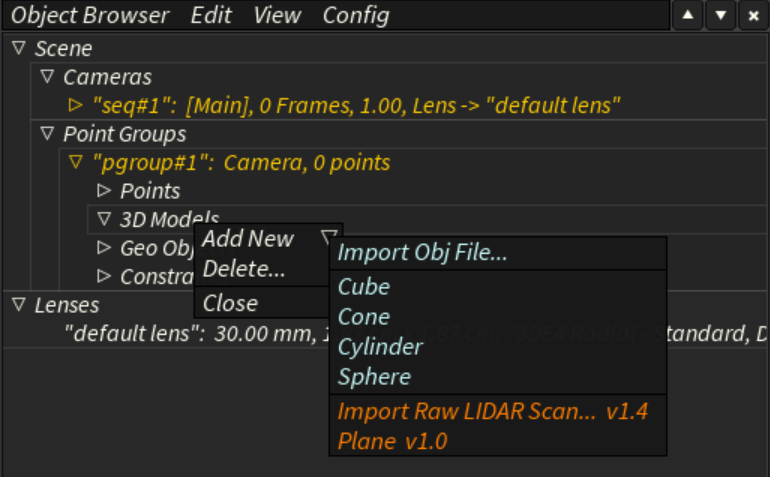Click Delete in the context menu

pyautogui.click(x=244, y=269)
